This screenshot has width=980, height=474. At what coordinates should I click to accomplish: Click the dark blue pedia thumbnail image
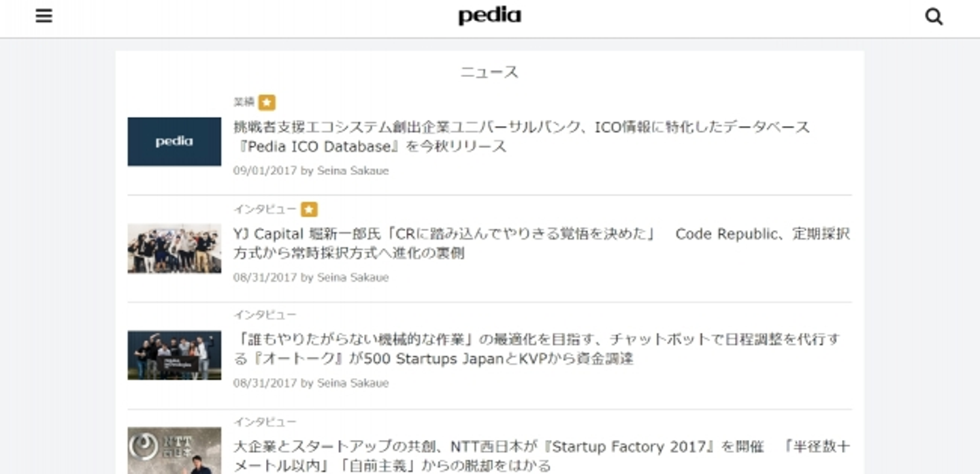point(174,142)
